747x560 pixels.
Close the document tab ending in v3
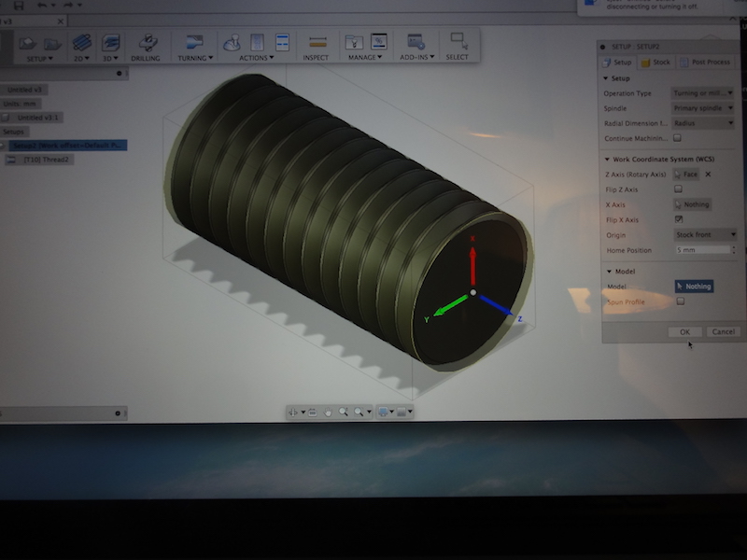[60, 21]
